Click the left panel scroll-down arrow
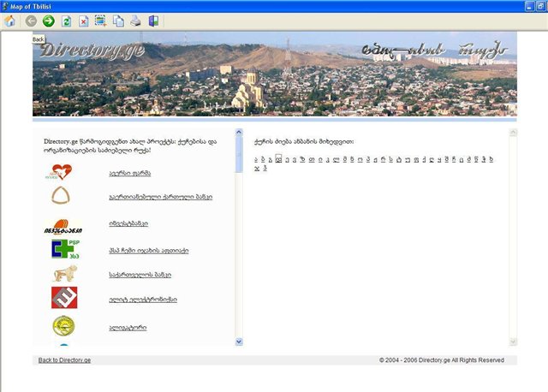Image resolution: width=548 pixels, height=392 pixels. (x=239, y=342)
